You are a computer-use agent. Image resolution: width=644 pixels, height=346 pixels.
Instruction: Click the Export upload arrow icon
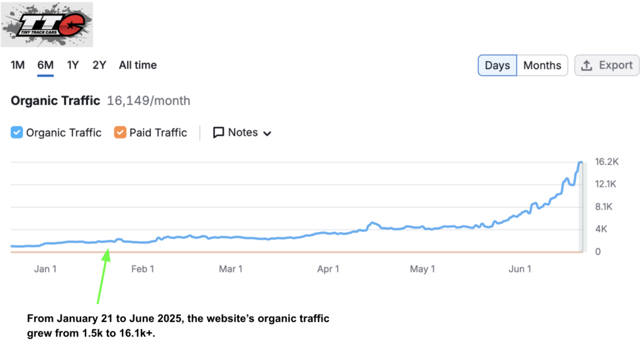[587, 65]
